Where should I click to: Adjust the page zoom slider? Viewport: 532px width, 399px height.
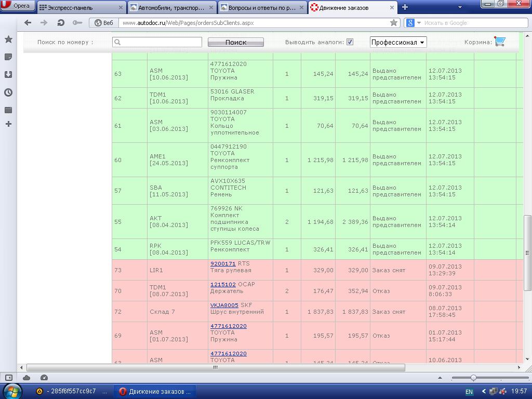point(473,378)
